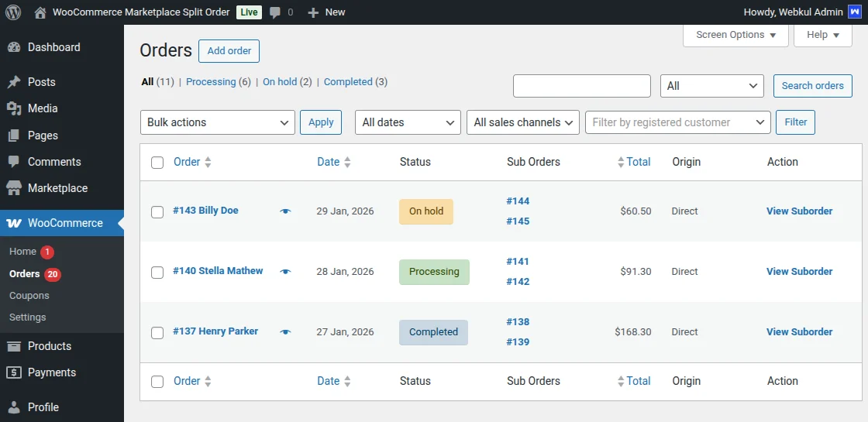Image resolution: width=868 pixels, height=422 pixels.
Task: Open Filter by registered customer dropdown
Action: click(x=678, y=122)
